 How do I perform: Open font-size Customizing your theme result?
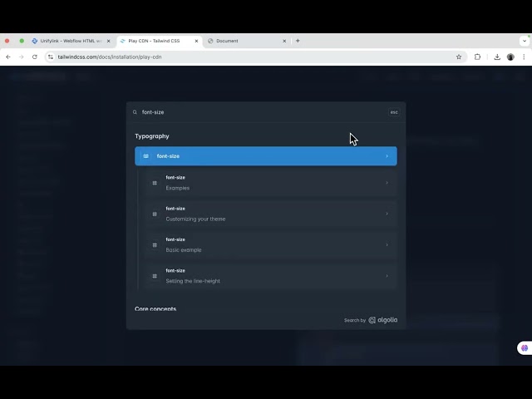[x=270, y=214]
